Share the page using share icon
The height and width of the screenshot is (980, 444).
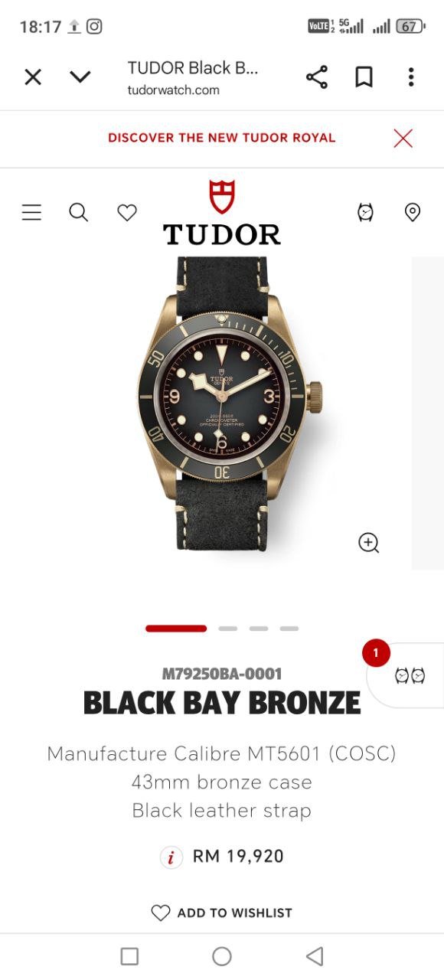[317, 77]
